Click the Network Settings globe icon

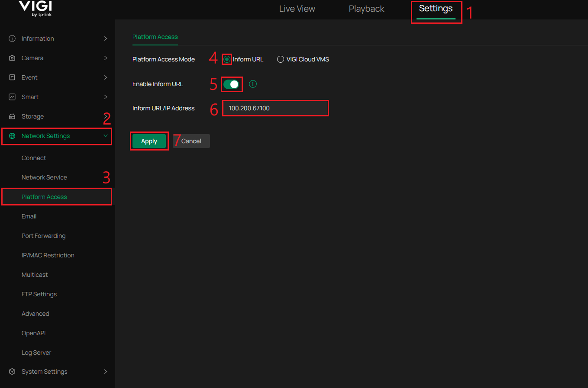tap(12, 136)
